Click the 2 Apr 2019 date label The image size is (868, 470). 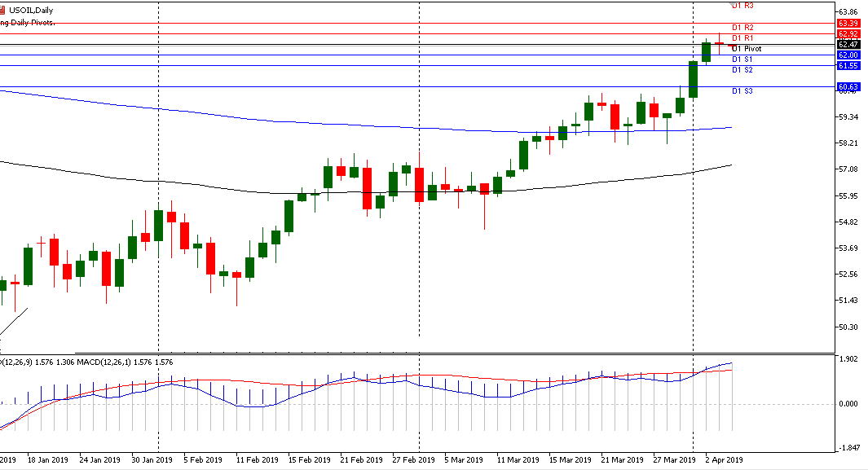pos(723,459)
